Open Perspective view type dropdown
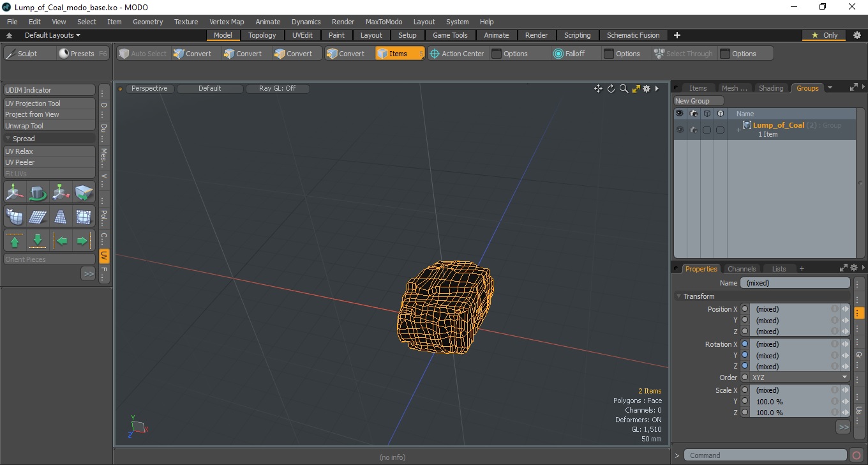 (x=149, y=89)
